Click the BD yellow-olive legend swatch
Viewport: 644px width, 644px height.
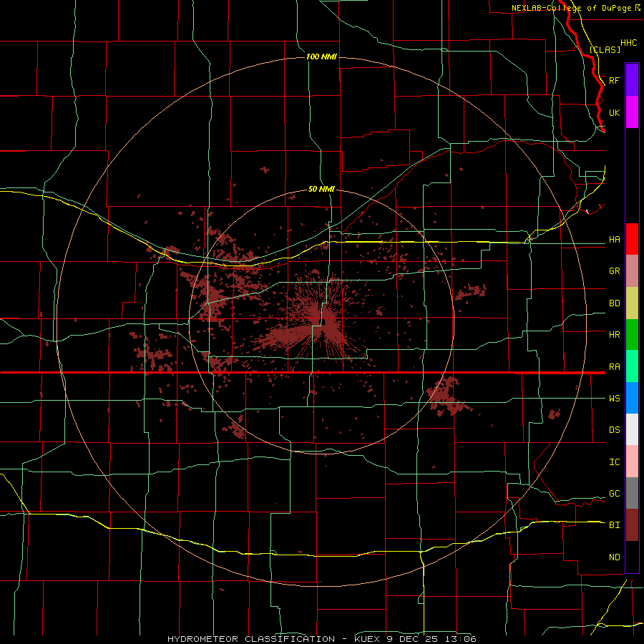click(632, 303)
